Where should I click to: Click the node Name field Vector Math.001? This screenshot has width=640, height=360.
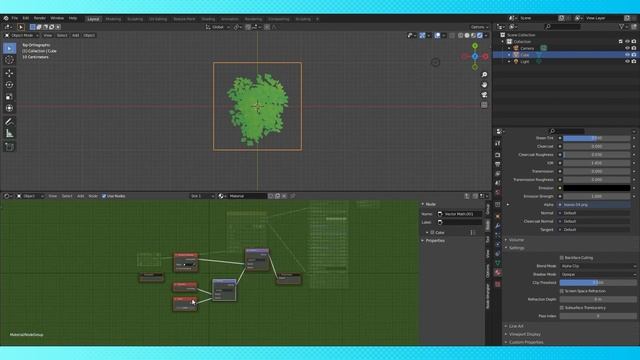[x=459, y=214]
